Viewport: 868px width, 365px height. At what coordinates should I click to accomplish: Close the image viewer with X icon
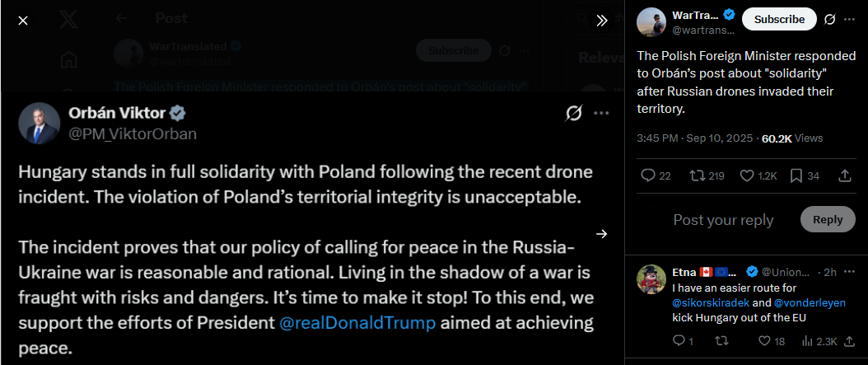pos(23,21)
